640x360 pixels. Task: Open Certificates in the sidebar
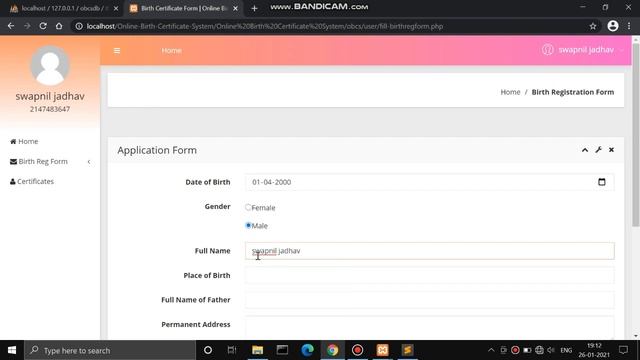click(32, 181)
